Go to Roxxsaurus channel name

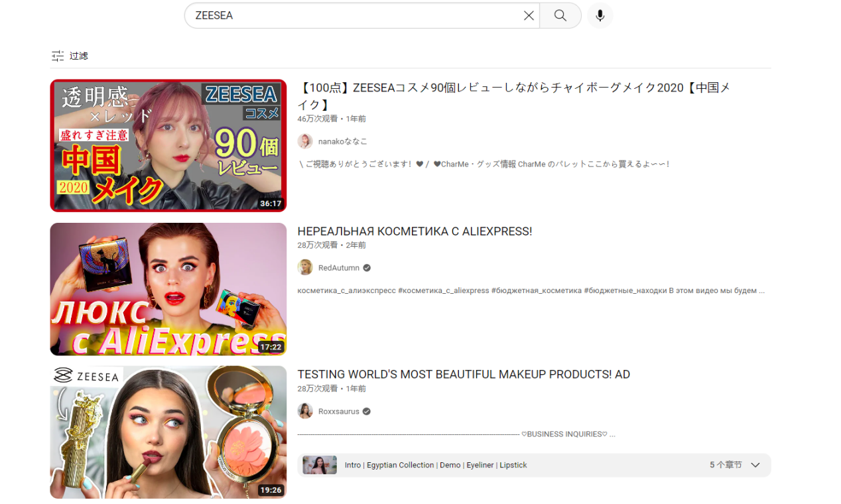(x=338, y=411)
